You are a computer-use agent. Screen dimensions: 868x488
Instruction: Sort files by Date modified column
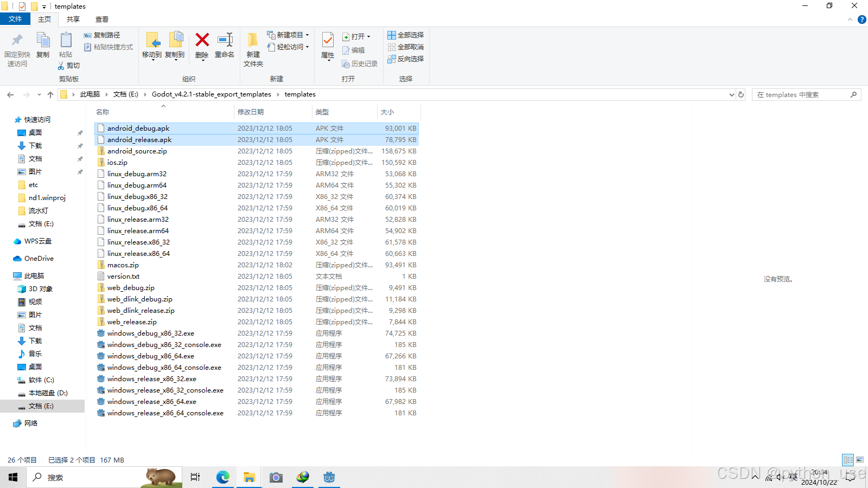pyautogui.click(x=273, y=112)
